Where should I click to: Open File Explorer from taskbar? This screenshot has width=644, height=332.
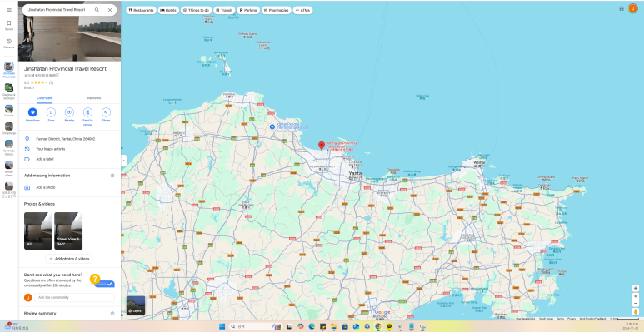point(334,326)
